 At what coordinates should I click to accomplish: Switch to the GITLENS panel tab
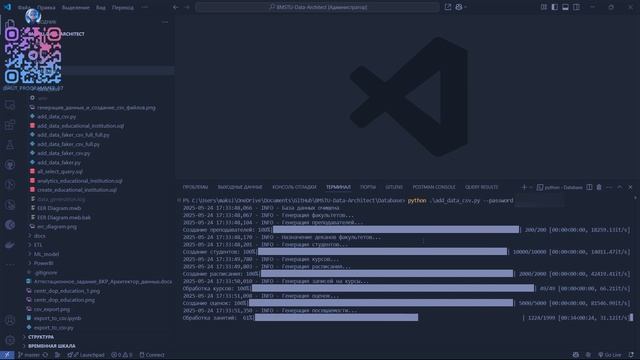[x=394, y=187]
